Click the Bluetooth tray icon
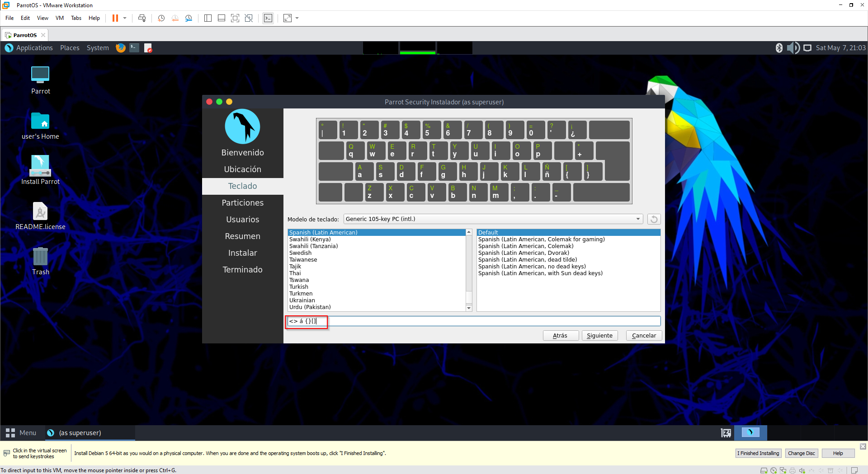The height and width of the screenshot is (474, 868). [779, 48]
